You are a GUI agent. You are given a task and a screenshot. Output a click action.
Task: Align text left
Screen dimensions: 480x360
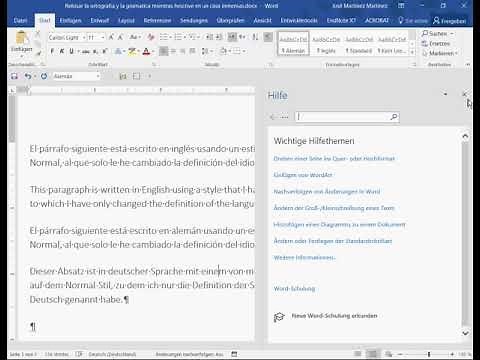(163, 51)
